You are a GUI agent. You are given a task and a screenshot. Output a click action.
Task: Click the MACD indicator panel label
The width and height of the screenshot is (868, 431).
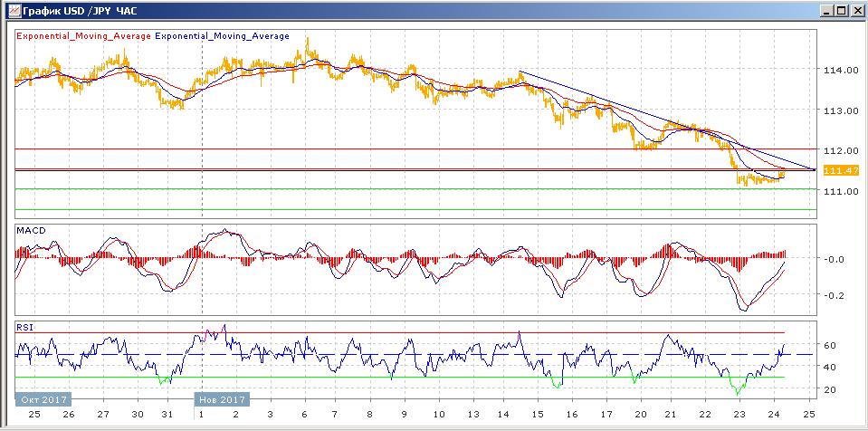31,231
